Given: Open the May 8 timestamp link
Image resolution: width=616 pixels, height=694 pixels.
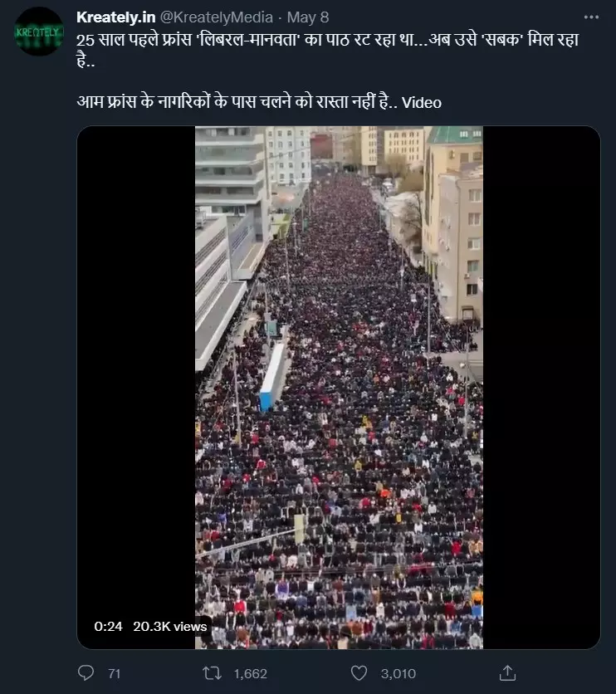Looking at the screenshot, I should (308, 17).
